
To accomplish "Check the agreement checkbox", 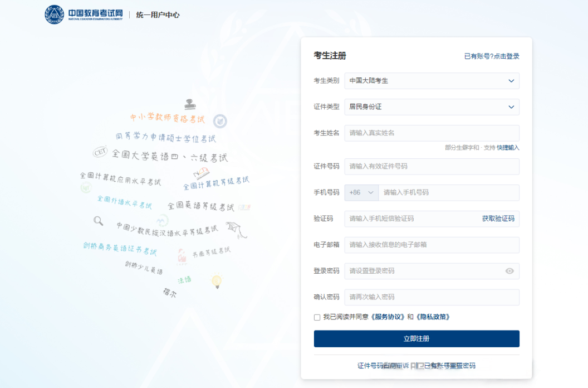I will [x=316, y=317].
